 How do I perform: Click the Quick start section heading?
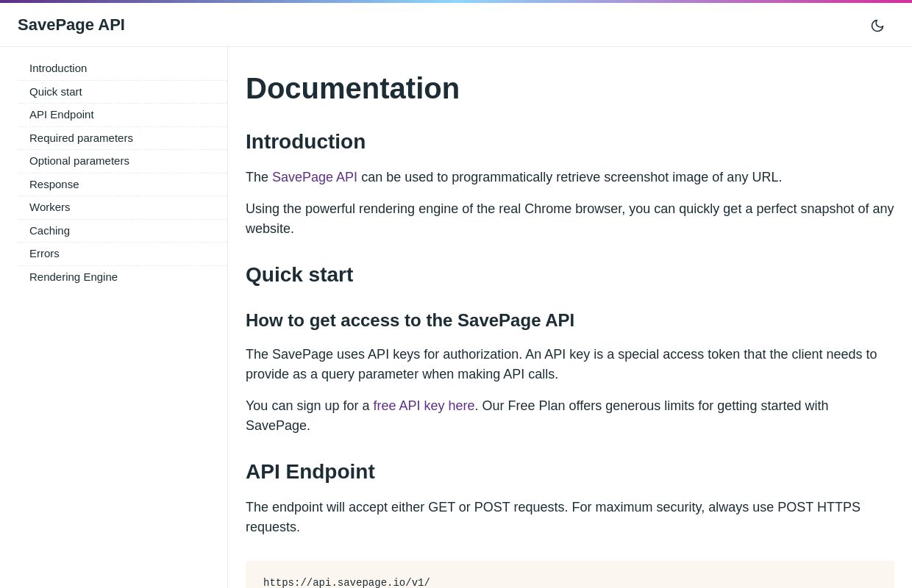tap(299, 275)
